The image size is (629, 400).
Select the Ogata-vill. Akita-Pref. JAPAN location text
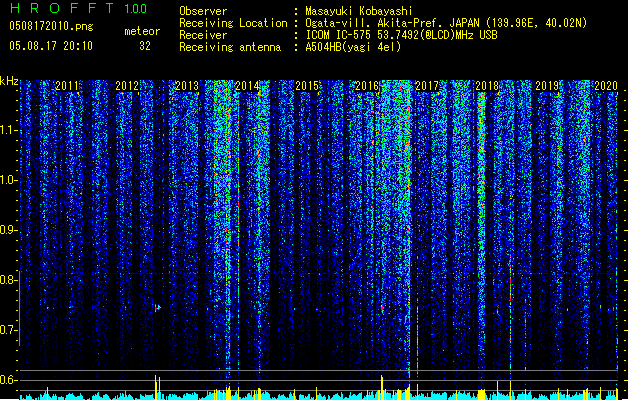(x=446, y=23)
